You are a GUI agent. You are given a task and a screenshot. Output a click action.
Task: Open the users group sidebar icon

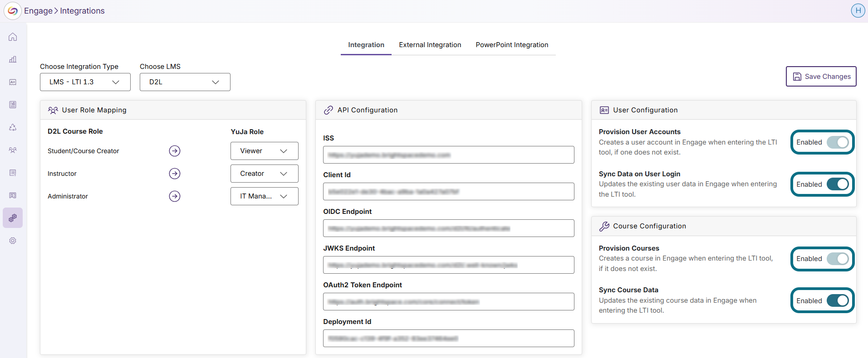(13, 150)
